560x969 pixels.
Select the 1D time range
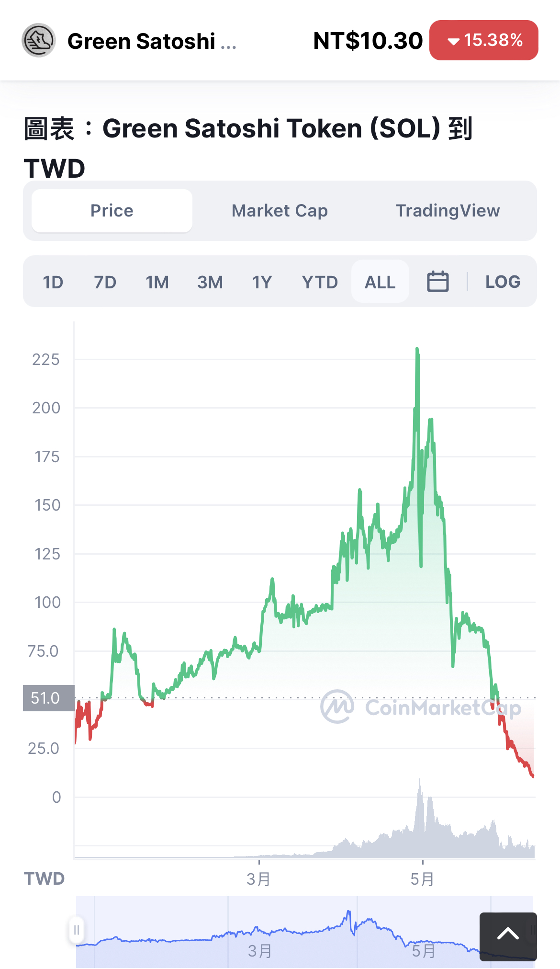53,282
